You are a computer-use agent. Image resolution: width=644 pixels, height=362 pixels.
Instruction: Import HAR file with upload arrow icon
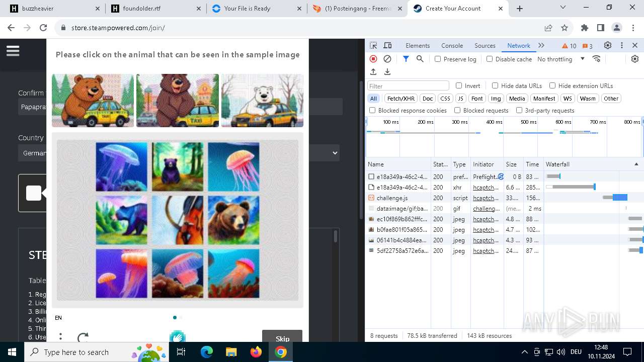373,72
